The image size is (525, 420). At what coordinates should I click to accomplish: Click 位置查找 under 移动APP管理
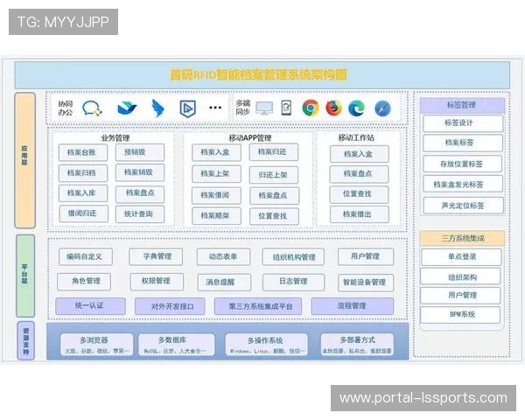(x=274, y=216)
